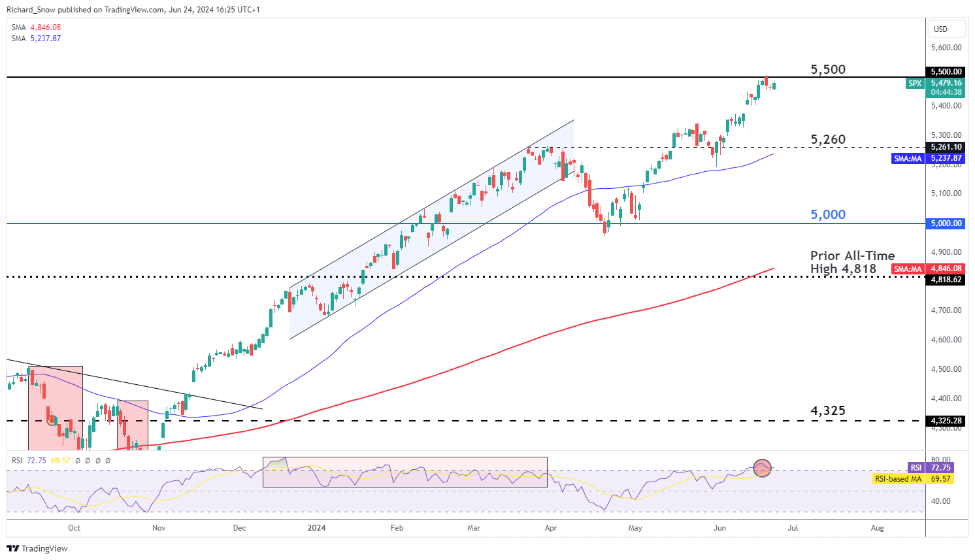Click the May label on time axis
This screenshot has width=975, height=560.
(635, 528)
